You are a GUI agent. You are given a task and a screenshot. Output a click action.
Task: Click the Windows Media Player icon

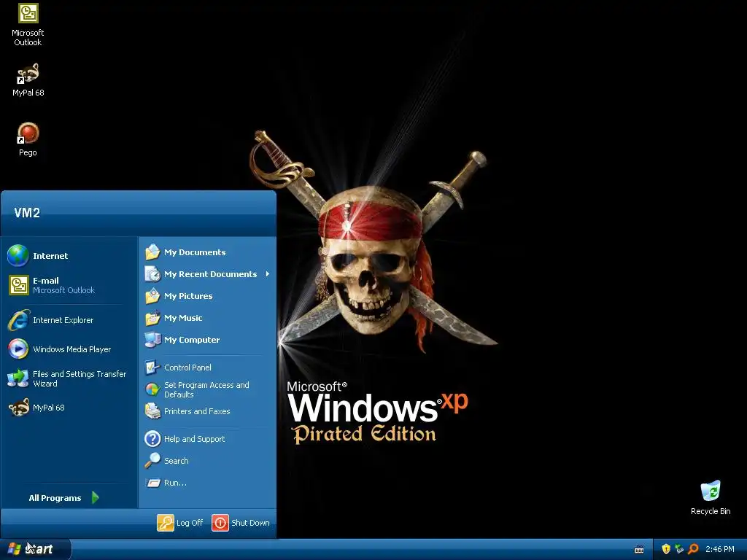[18, 349]
